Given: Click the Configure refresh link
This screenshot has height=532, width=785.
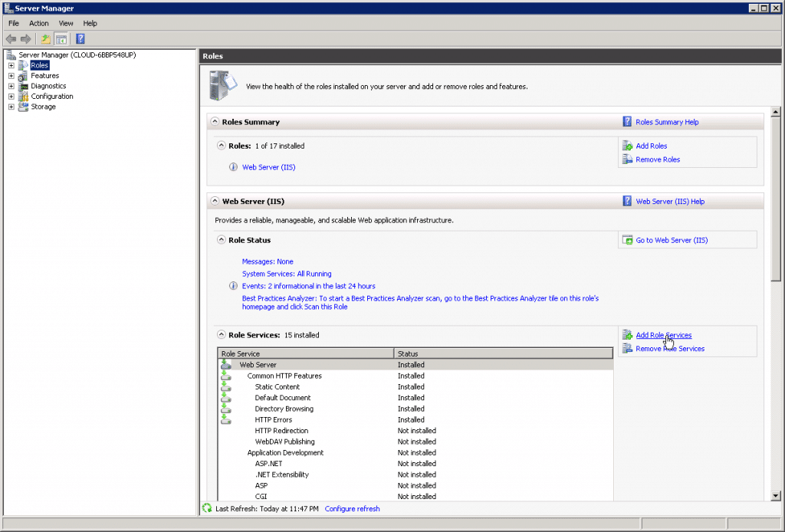Looking at the screenshot, I should pyautogui.click(x=353, y=509).
